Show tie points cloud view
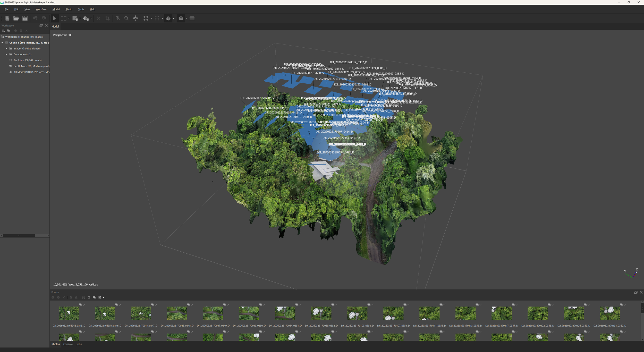This screenshot has width=644, height=352. [x=146, y=18]
